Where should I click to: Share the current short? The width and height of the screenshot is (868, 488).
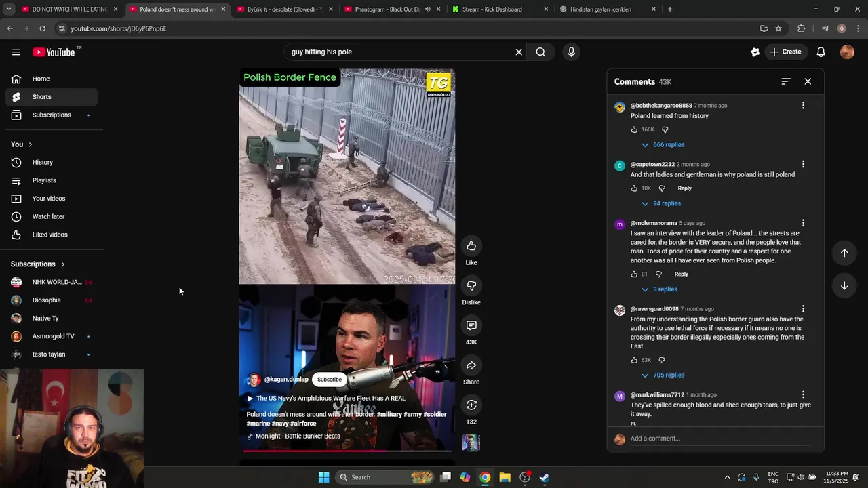click(x=471, y=366)
